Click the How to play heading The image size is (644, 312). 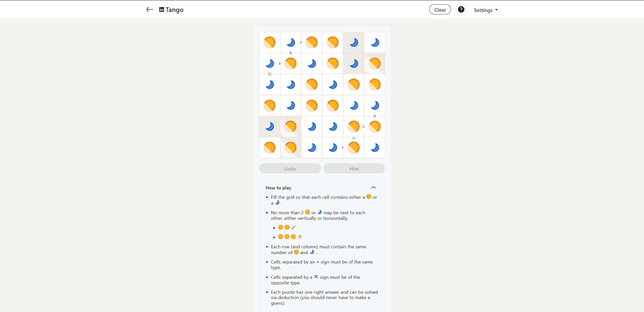279,188
